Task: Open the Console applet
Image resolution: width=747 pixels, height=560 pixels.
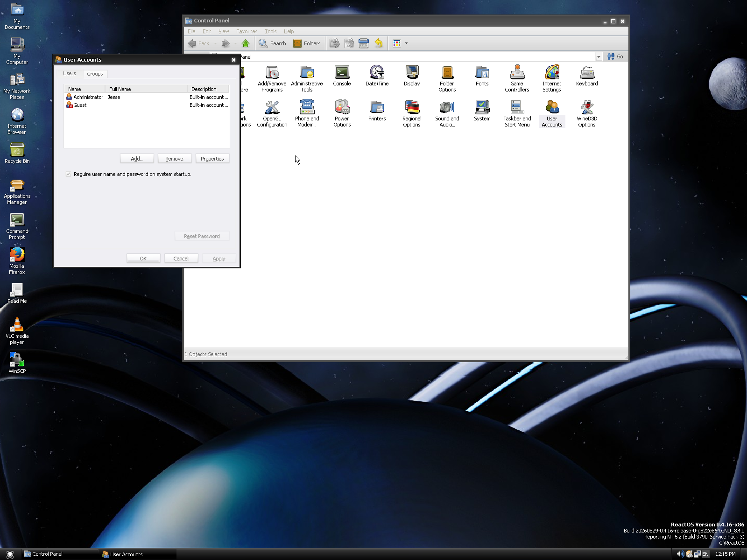Action: click(342, 75)
